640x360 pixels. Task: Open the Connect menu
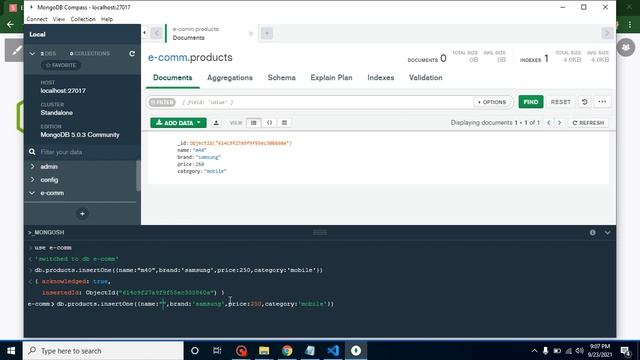pyautogui.click(x=37, y=19)
